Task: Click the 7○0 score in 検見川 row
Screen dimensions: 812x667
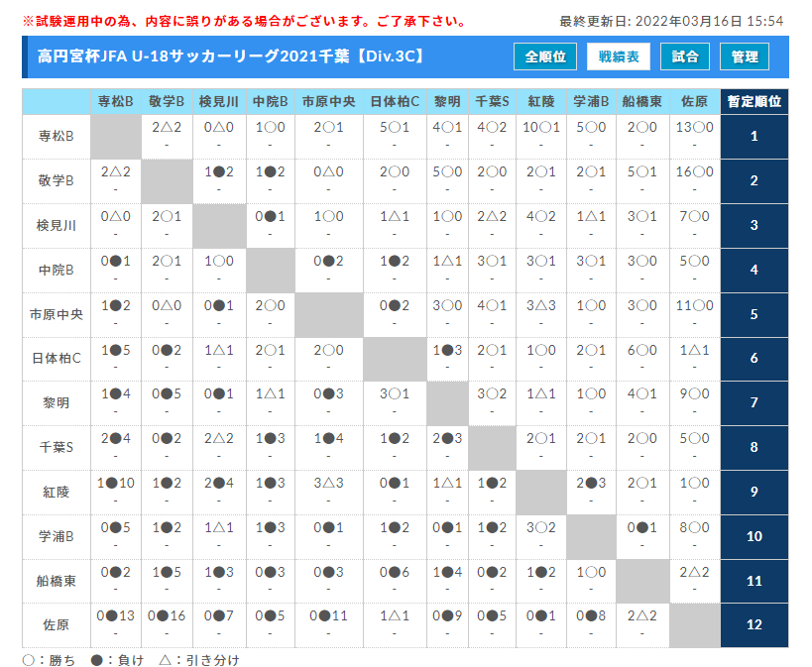Action: coord(694,216)
